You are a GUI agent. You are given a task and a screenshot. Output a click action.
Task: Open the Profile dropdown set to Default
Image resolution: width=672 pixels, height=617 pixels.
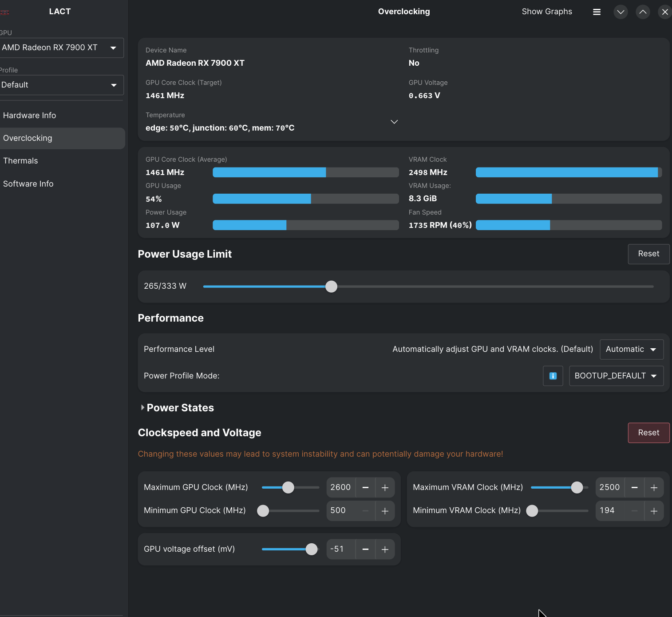(x=62, y=85)
